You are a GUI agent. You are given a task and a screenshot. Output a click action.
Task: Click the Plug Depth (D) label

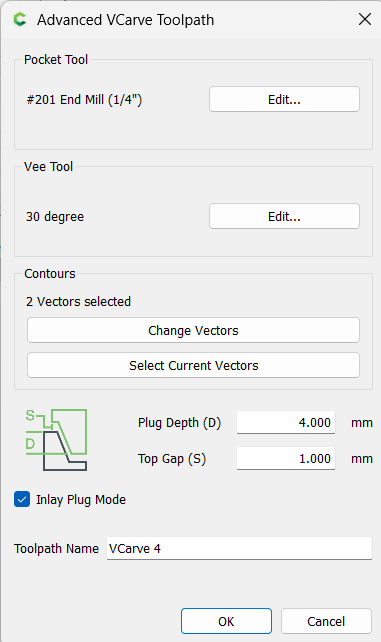tap(179, 423)
